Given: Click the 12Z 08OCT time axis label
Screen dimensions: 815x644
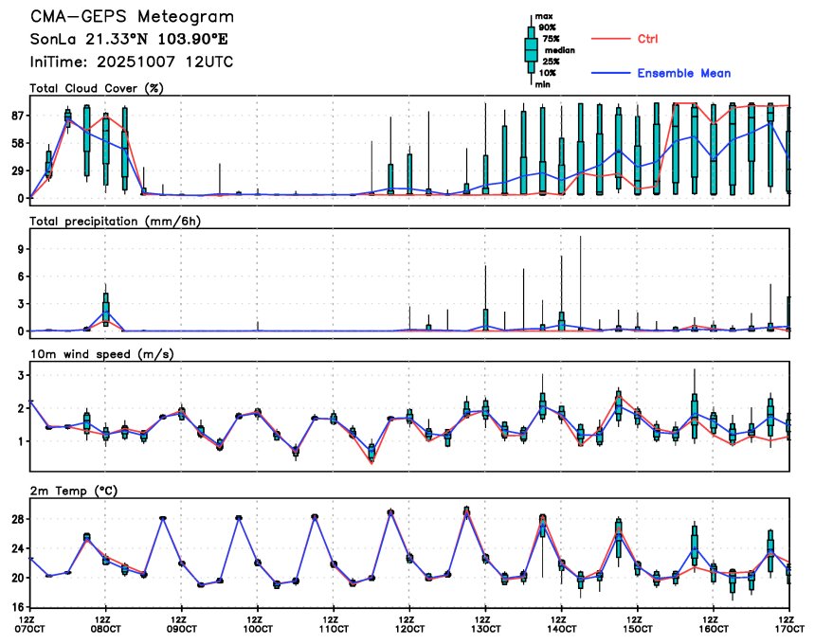Looking at the screenshot, I should 105,624.
